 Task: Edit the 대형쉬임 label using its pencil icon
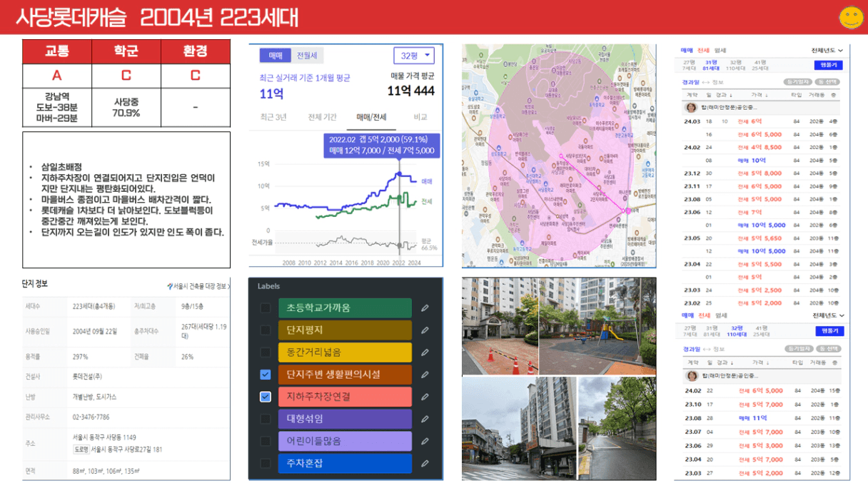coord(425,419)
